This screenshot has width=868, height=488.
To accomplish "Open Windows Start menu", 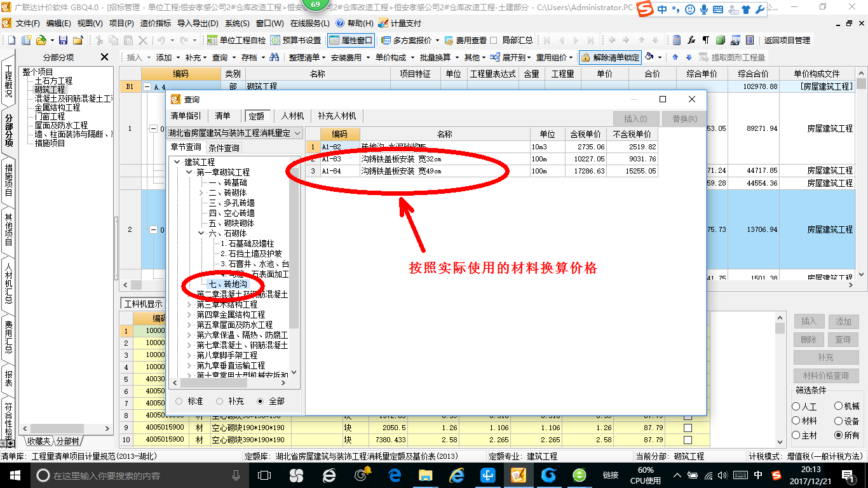I will [x=15, y=475].
